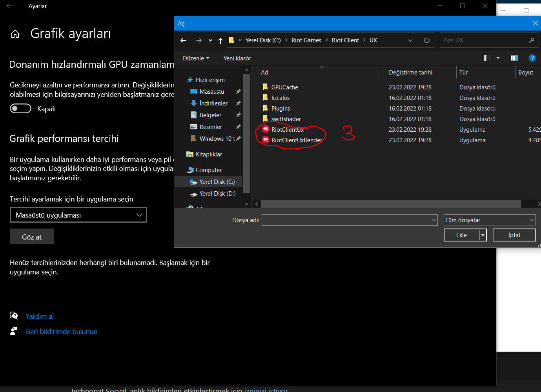Viewport: 541px width, 392px height.
Task: Go to Settings home icon
Action: point(15,34)
